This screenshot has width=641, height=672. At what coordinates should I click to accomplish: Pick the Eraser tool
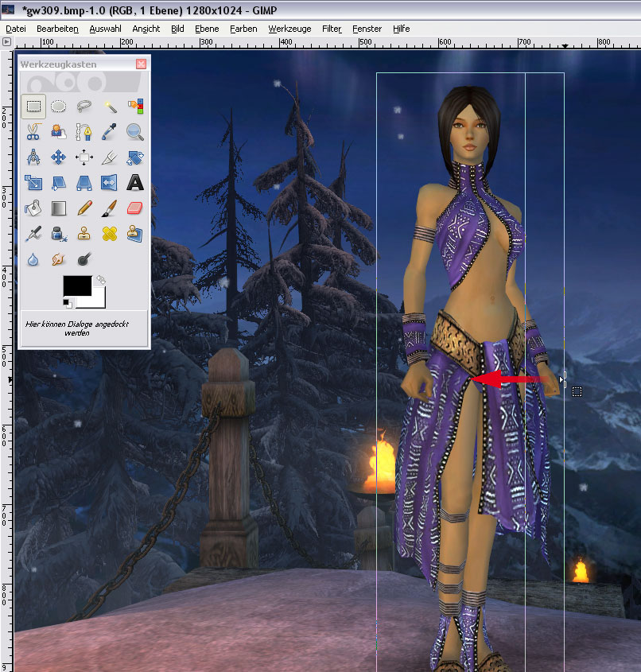coord(135,208)
